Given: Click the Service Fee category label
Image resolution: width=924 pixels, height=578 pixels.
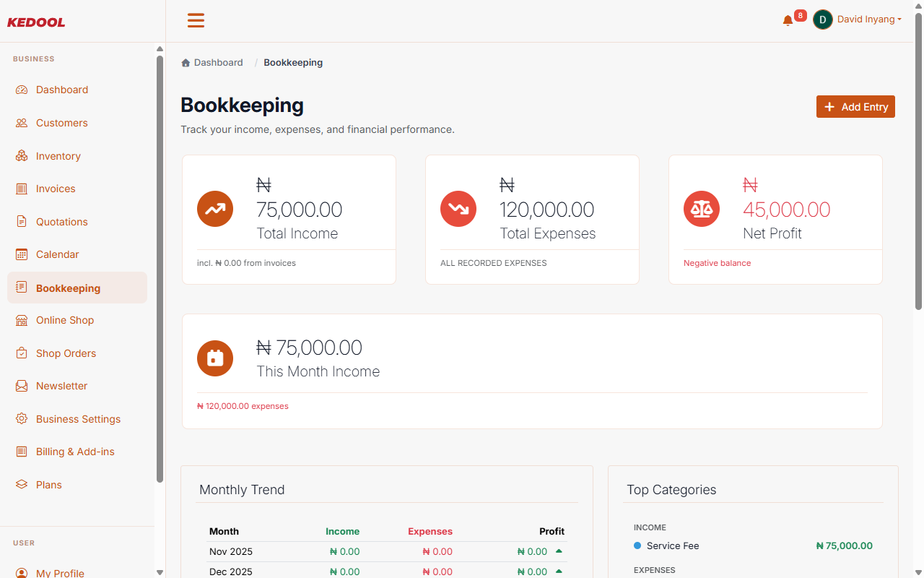Looking at the screenshot, I should coord(673,545).
